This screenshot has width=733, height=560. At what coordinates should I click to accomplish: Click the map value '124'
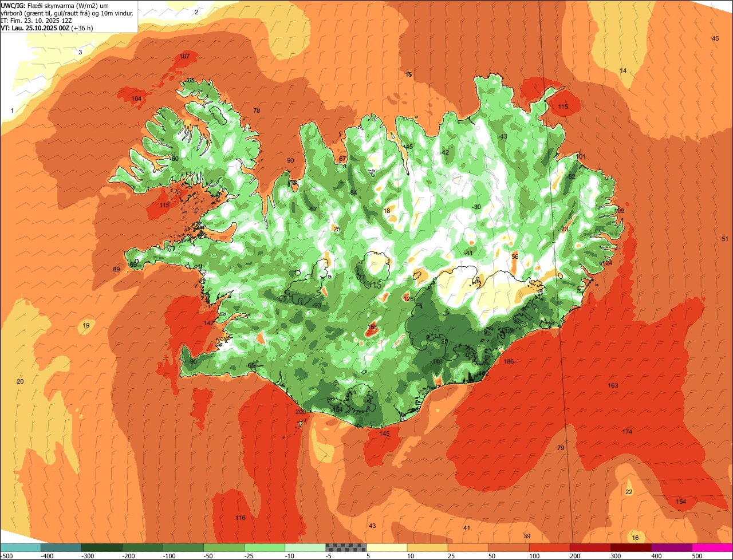point(607,263)
